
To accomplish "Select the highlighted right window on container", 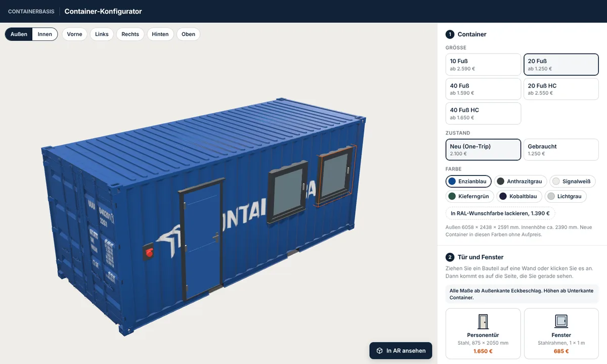I will coord(335,175).
